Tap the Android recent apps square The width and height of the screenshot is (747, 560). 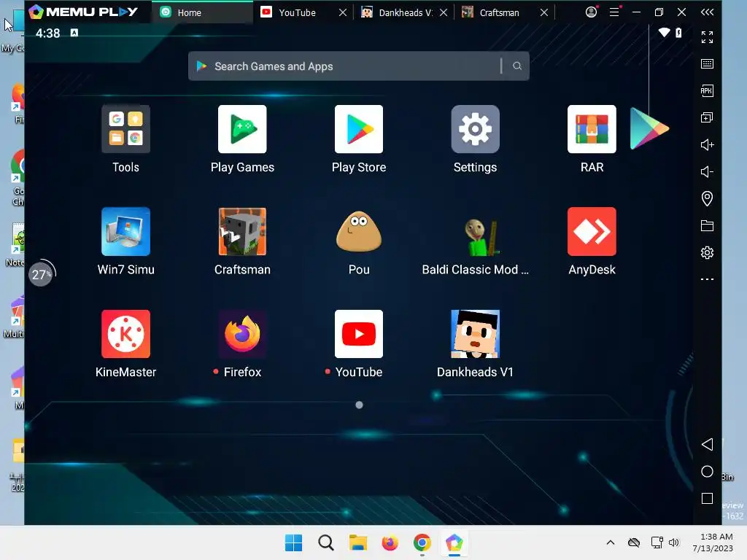[707, 499]
